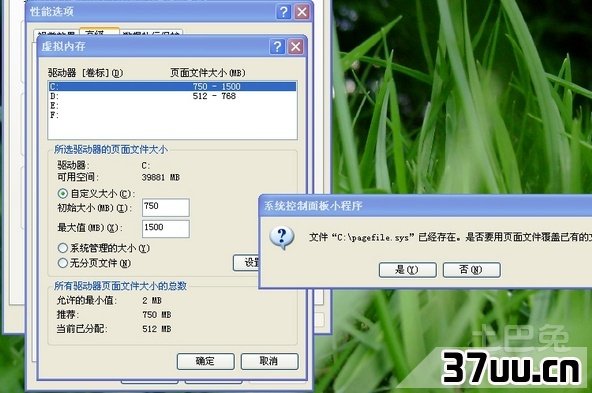Switch to the 高级 tab in 性能选项
Screen dimensions: 592x393
[99, 32]
